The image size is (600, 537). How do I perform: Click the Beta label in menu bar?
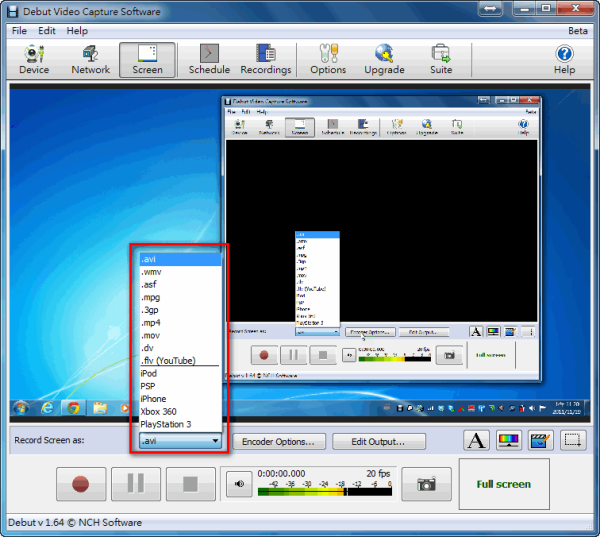[577, 31]
